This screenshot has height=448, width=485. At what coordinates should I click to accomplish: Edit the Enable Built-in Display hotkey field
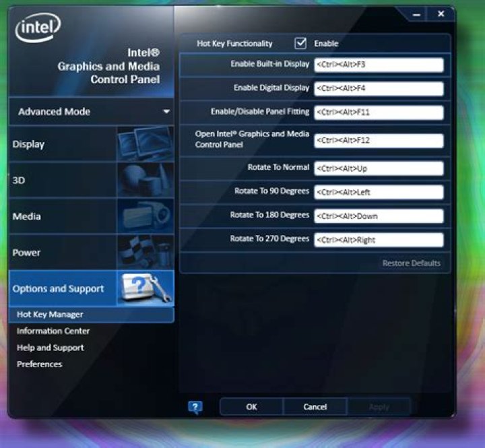coord(379,65)
